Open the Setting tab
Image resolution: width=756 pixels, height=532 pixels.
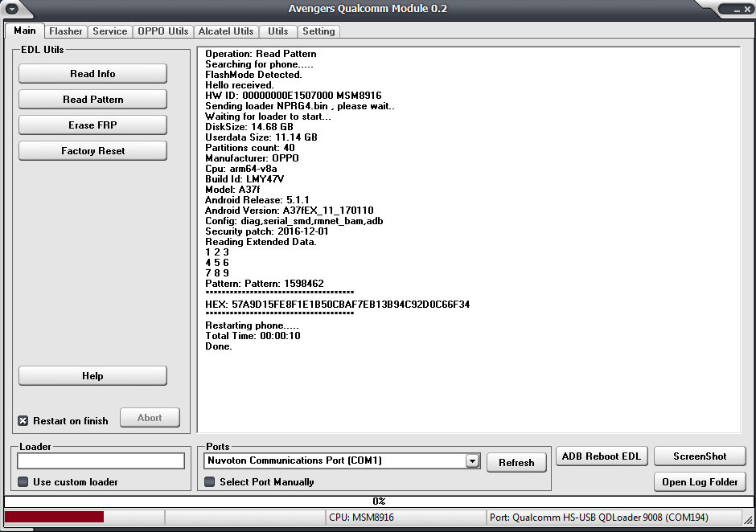318,31
